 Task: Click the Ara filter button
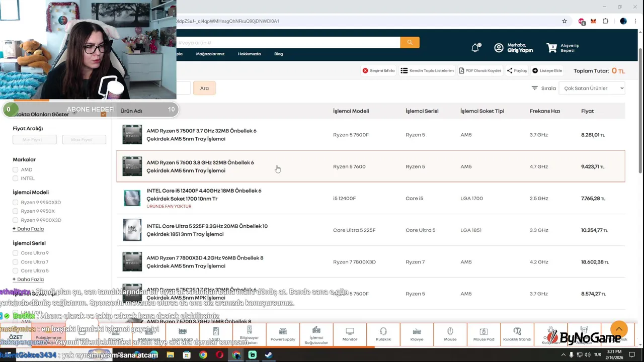(x=204, y=88)
